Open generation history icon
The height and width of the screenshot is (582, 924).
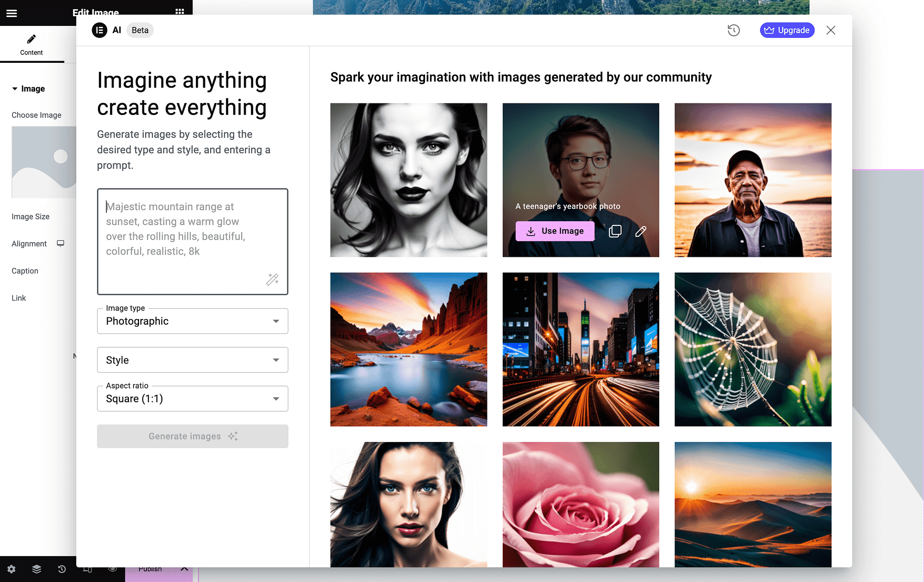[734, 30]
